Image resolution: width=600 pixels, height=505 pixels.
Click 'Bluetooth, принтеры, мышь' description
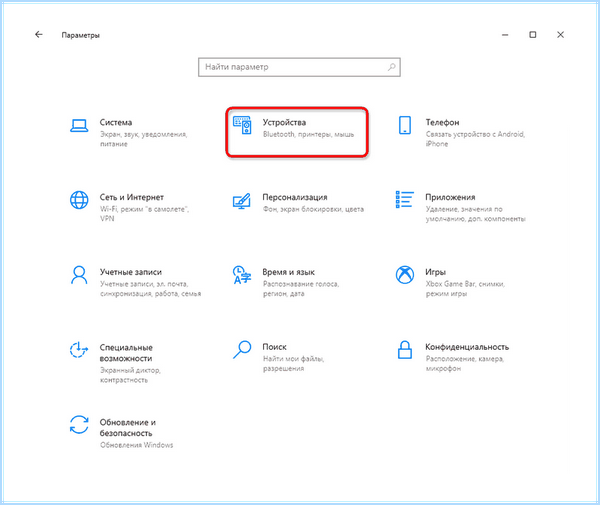tap(308, 134)
